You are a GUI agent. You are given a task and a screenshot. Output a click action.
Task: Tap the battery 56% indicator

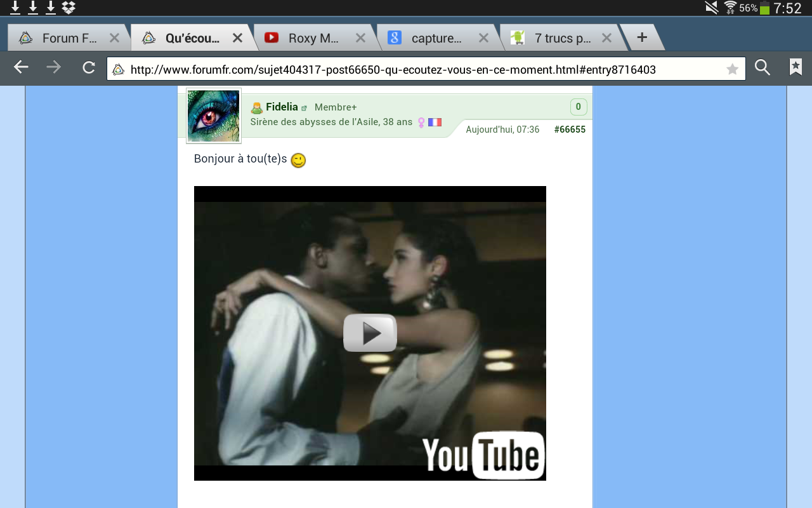pyautogui.click(x=754, y=8)
